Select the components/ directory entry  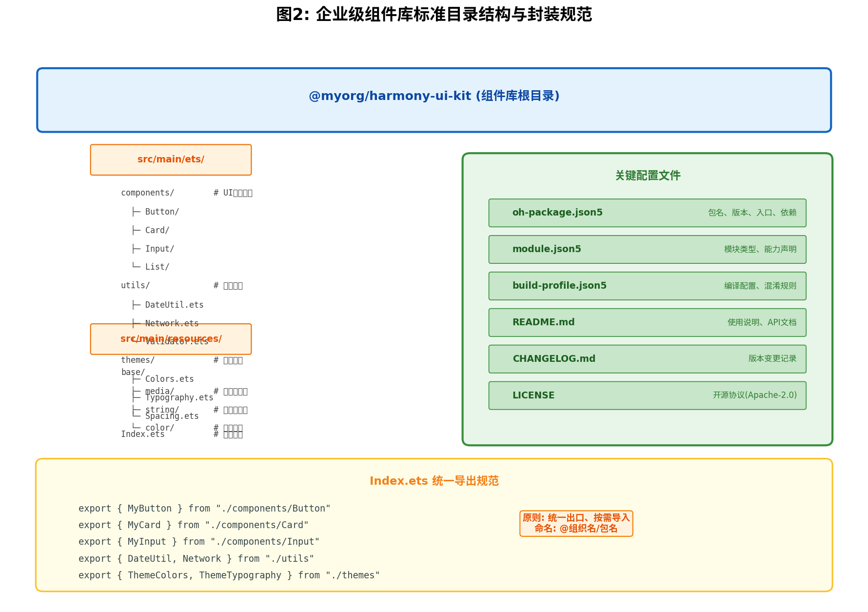click(x=148, y=193)
